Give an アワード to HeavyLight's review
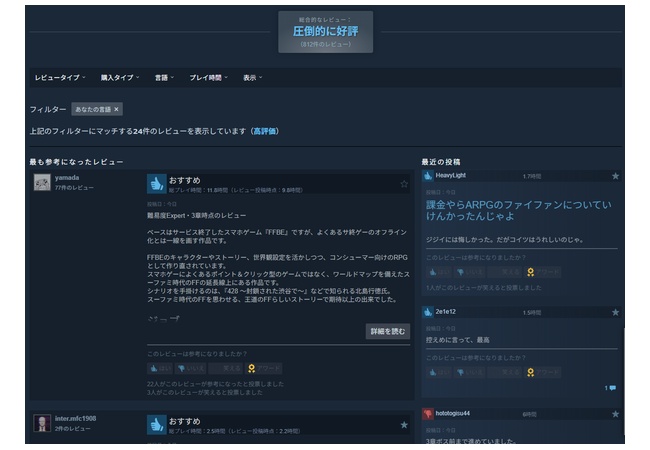The image size is (650, 450). pos(543,272)
